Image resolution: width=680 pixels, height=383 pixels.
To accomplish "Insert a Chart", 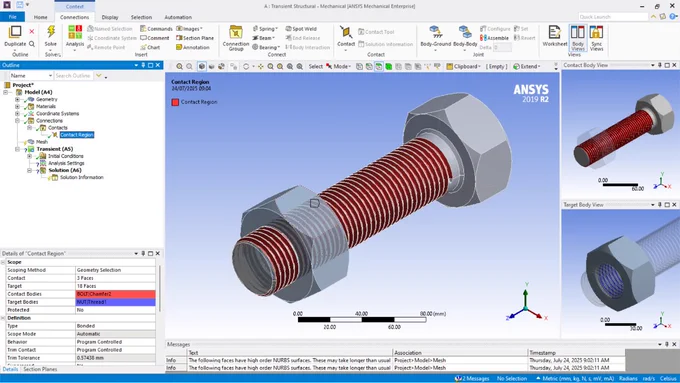I will (x=150, y=47).
